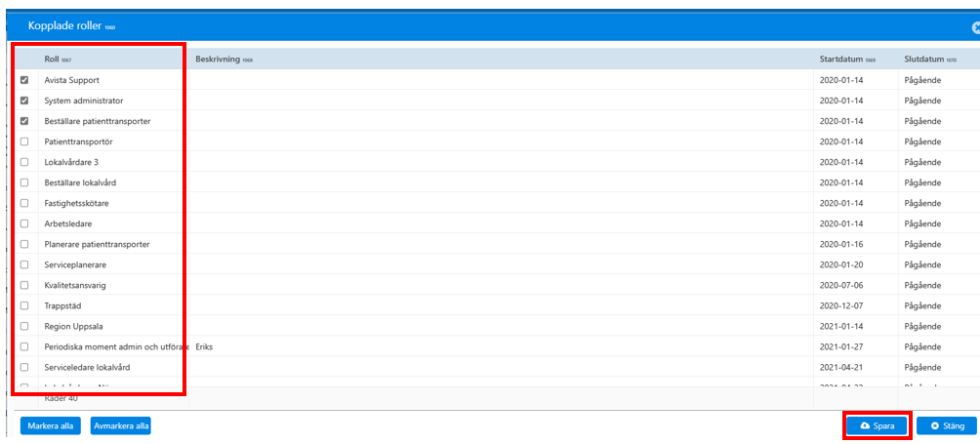Click Markera alla button
This screenshot has width=980, height=444.
tap(51, 425)
